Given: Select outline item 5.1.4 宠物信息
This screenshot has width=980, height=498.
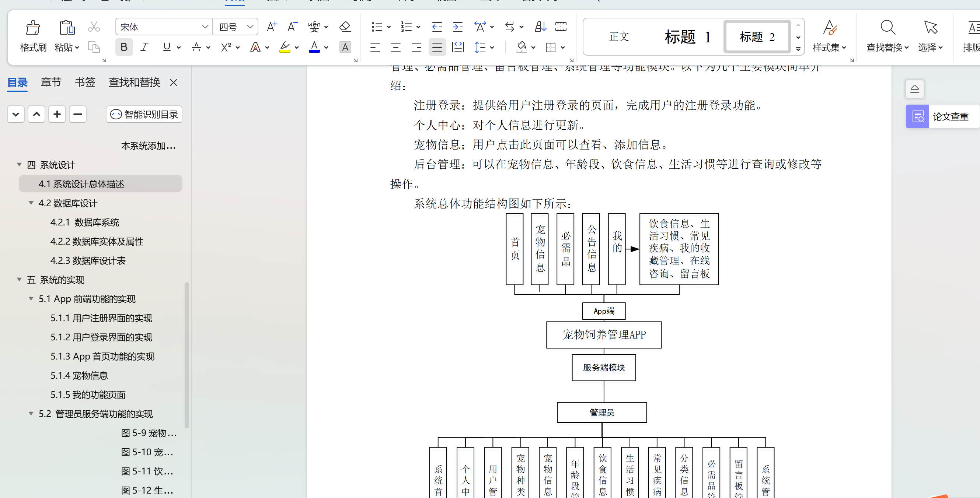Looking at the screenshot, I should coord(79,375).
